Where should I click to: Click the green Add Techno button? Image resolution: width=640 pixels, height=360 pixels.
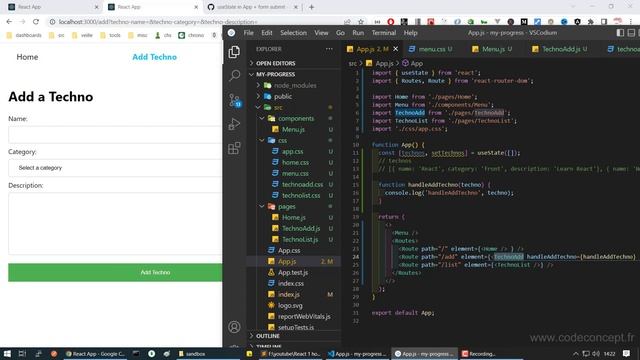[115, 272]
